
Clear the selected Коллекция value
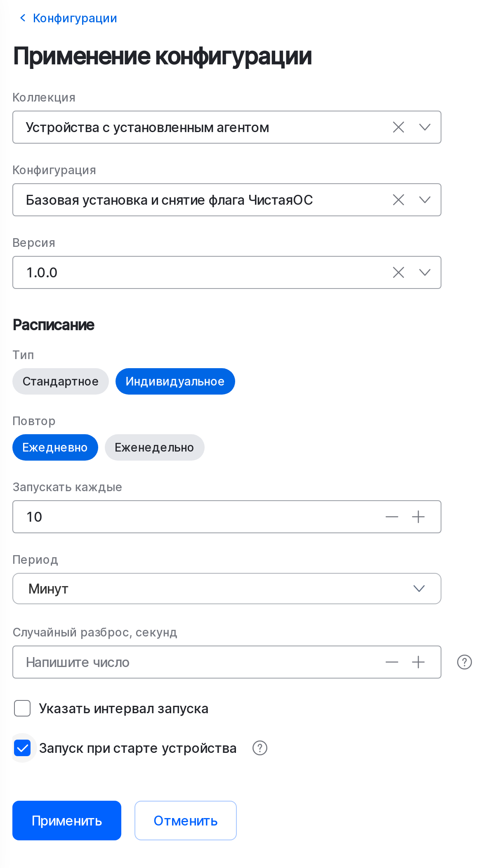(398, 127)
